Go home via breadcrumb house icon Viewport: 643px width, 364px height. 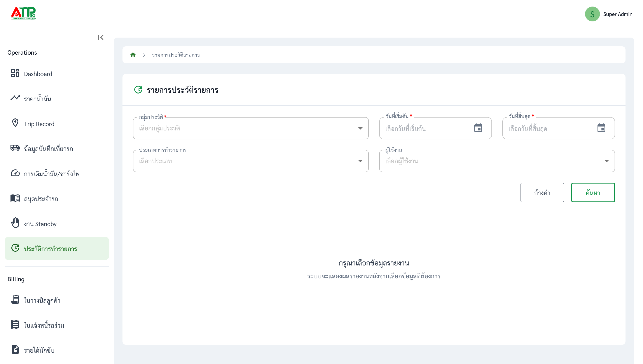click(133, 55)
